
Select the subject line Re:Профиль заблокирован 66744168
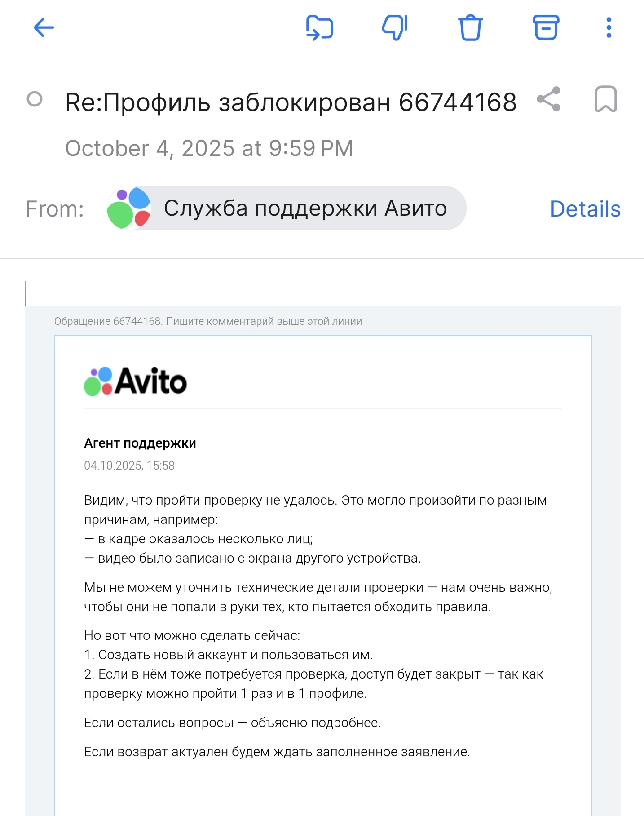291,102
